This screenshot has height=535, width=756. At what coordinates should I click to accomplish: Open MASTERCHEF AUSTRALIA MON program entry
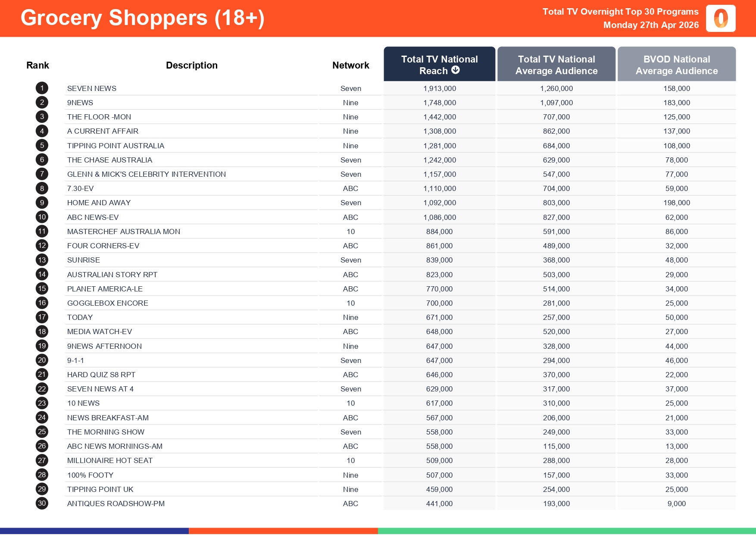point(124,232)
